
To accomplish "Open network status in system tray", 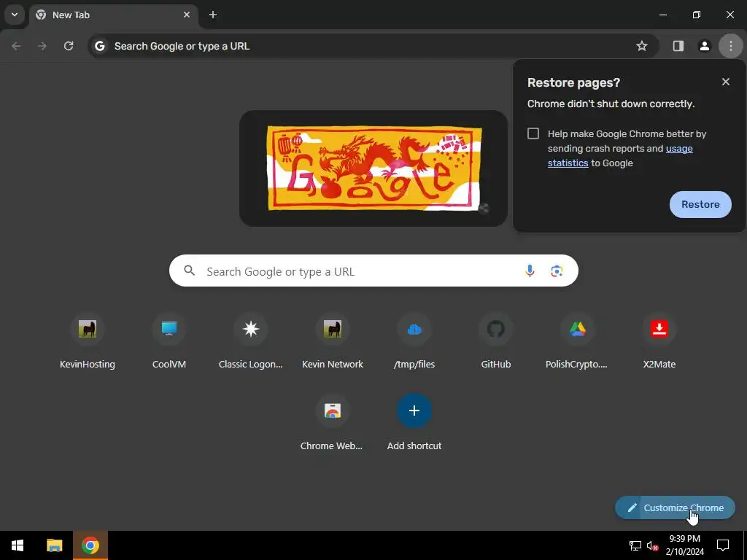I will 635,545.
